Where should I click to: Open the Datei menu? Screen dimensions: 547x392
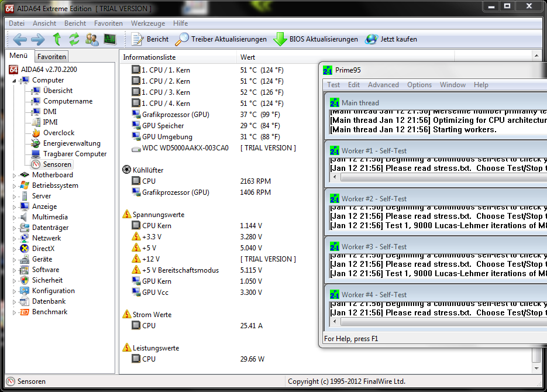[x=17, y=23]
